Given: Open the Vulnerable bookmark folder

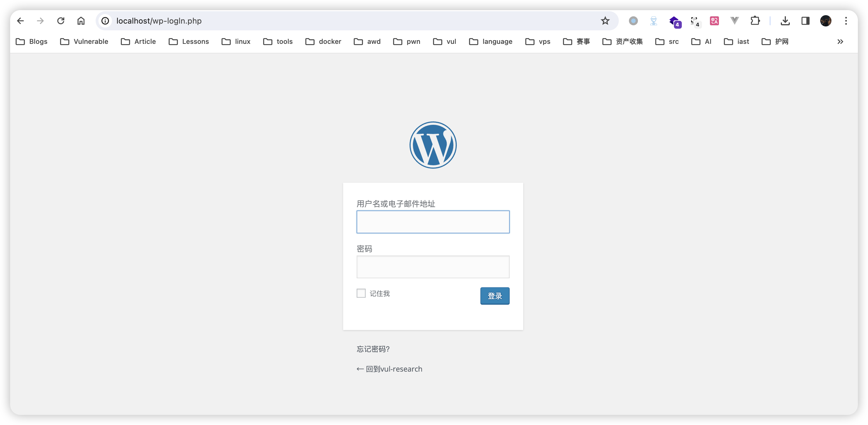Looking at the screenshot, I should pyautogui.click(x=84, y=42).
